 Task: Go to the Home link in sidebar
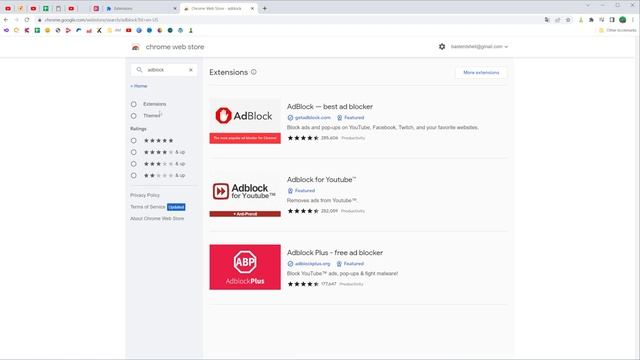[139, 86]
